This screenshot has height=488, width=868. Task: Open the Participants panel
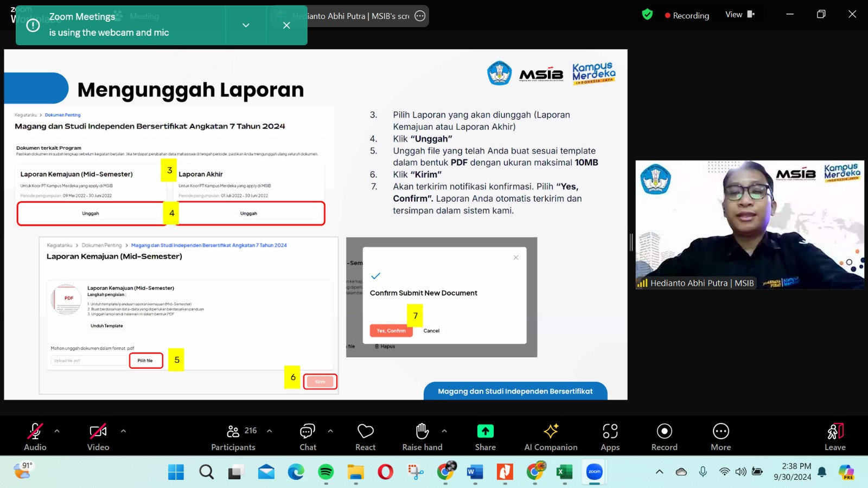(233, 437)
